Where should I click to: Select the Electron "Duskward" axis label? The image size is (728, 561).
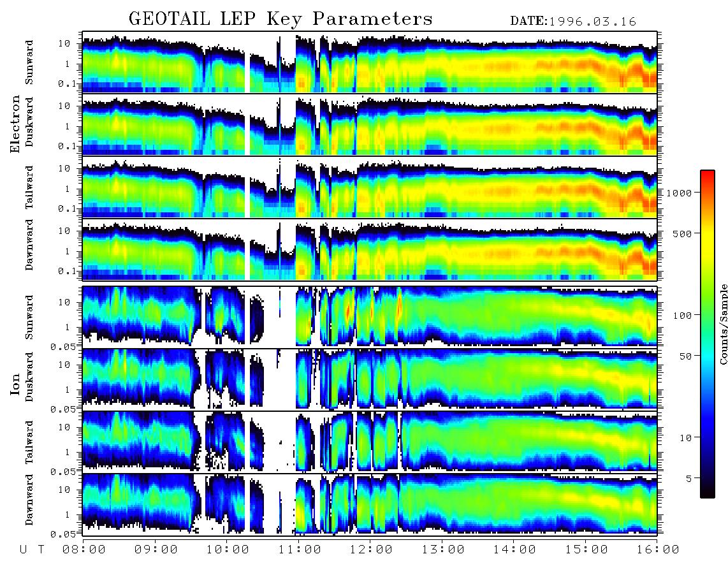(x=29, y=122)
